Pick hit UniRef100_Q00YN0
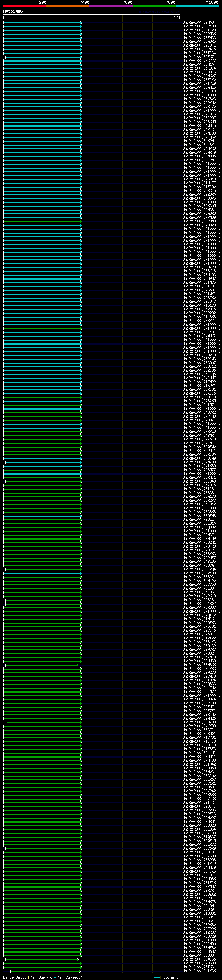Image resolution: width=222 pixels, height=980 pixels. (199, 103)
